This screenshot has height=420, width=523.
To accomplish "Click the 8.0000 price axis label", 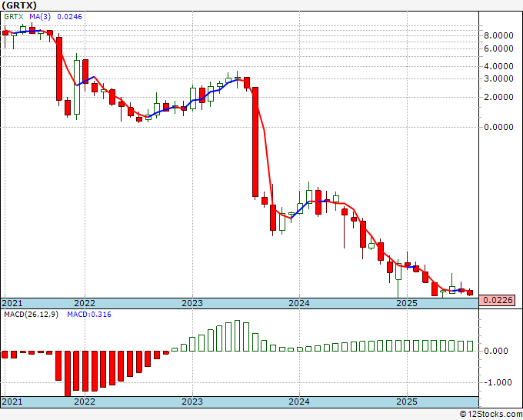I will tap(498, 35).
